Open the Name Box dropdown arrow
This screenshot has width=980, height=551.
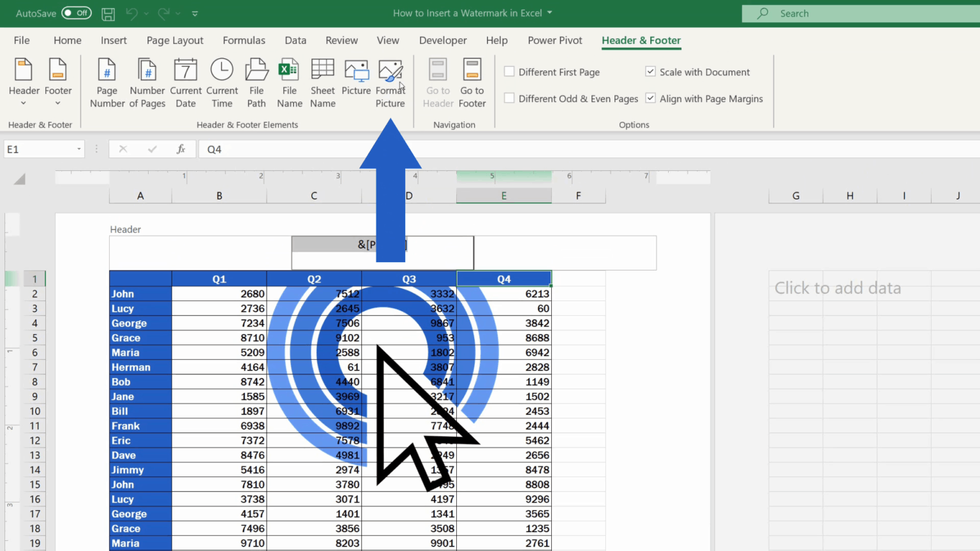click(78, 149)
